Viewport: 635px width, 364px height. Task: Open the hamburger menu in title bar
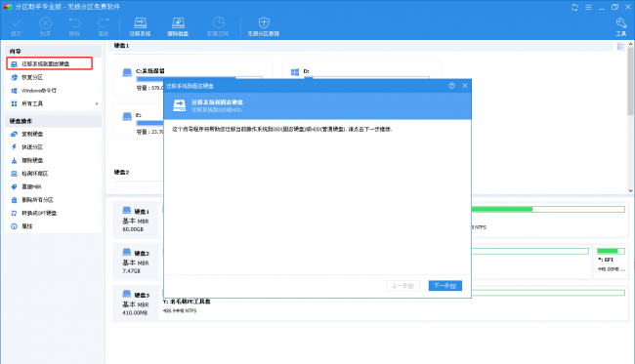click(x=588, y=7)
